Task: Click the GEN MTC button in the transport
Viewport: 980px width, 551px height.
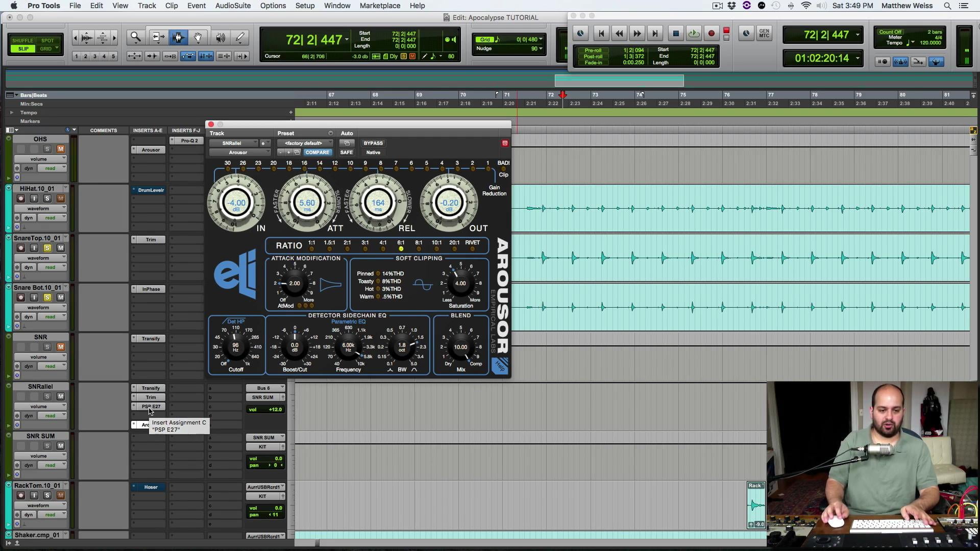Action: (x=765, y=34)
